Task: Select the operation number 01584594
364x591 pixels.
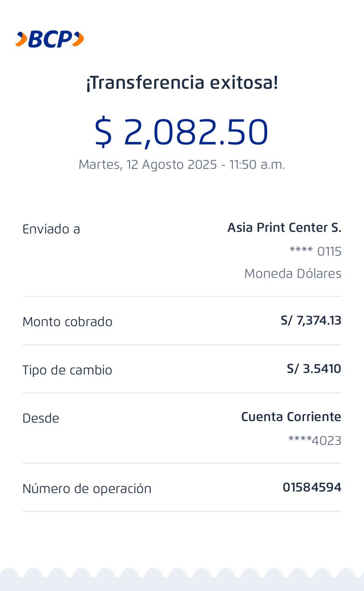Action: [312, 488]
